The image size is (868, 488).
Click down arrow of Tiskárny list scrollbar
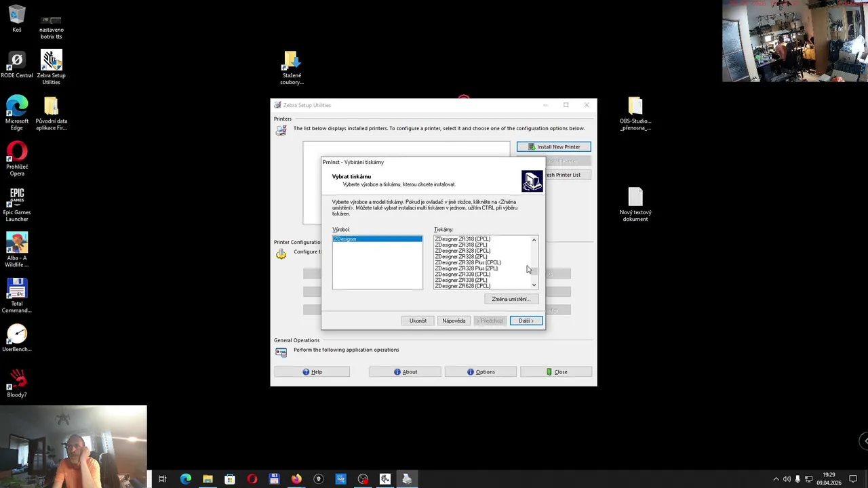(534, 285)
